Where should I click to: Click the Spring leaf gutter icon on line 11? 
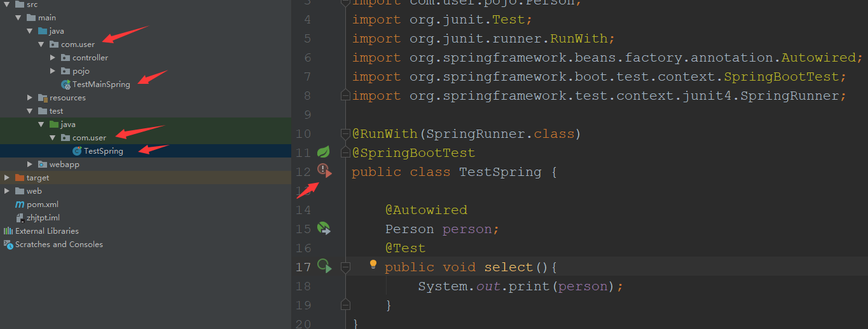tap(324, 152)
